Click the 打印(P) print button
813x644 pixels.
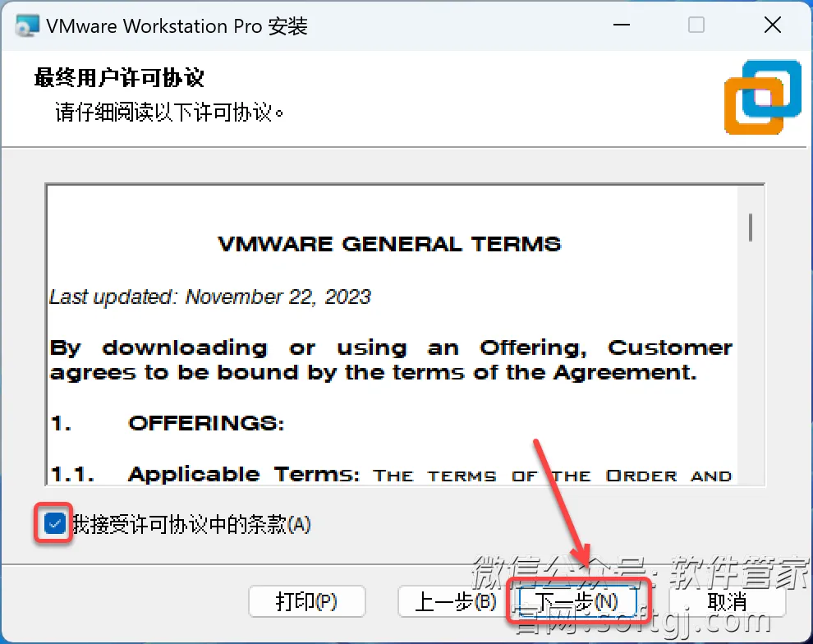[x=306, y=601]
